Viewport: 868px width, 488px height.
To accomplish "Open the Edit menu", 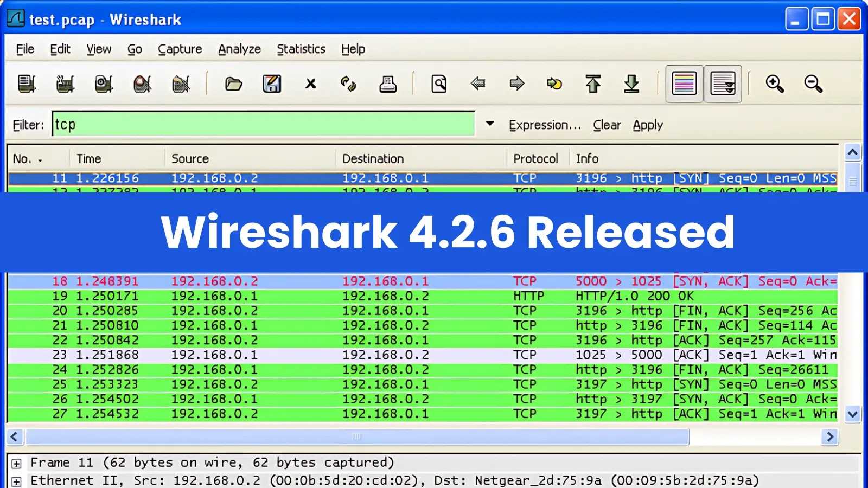I will pos(60,49).
